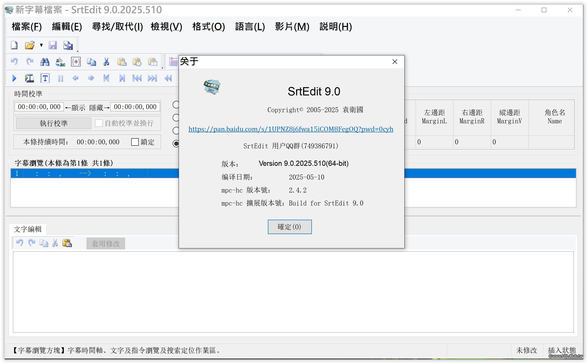Open the pan.baidu.com download link

291,129
